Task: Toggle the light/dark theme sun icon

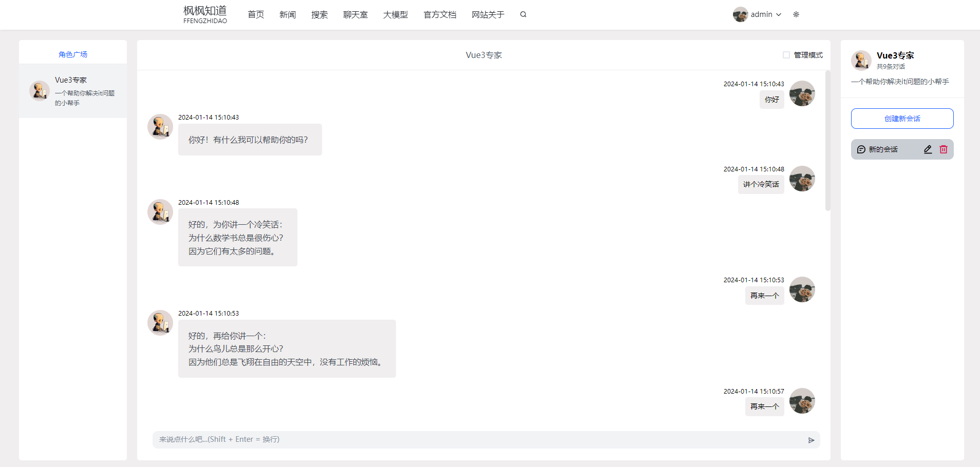Action: (x=796, y=14)
